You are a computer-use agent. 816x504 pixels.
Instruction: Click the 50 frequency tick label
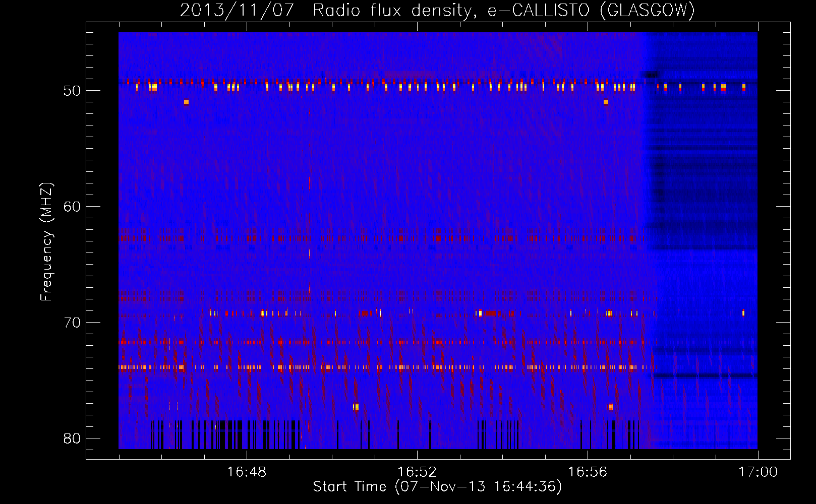point(72,91)
